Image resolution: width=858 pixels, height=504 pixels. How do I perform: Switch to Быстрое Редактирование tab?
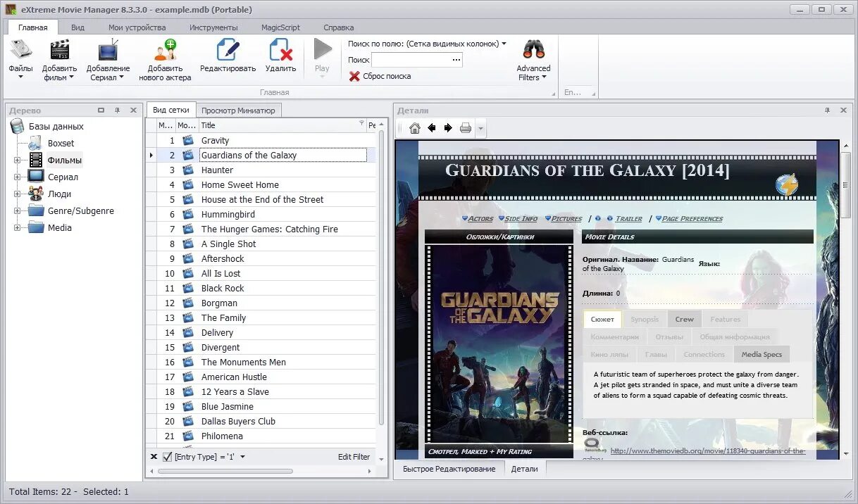[449, 469]
